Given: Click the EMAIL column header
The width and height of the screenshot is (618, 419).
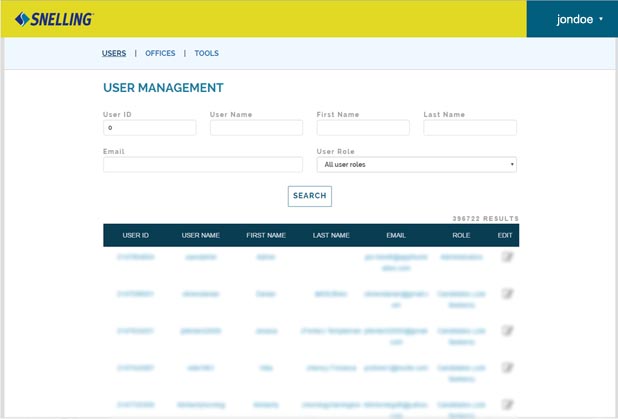Looking at the screenshot, I should coord(396,235).
